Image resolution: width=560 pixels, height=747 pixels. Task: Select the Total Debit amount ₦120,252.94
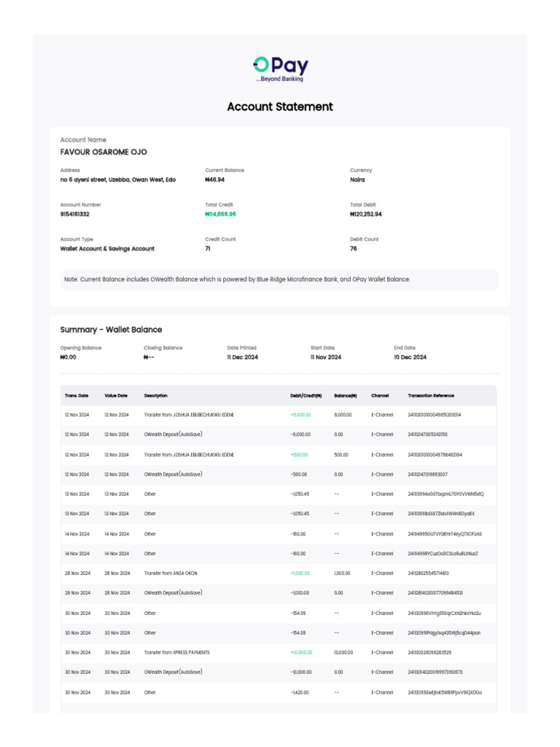(366, 214)
